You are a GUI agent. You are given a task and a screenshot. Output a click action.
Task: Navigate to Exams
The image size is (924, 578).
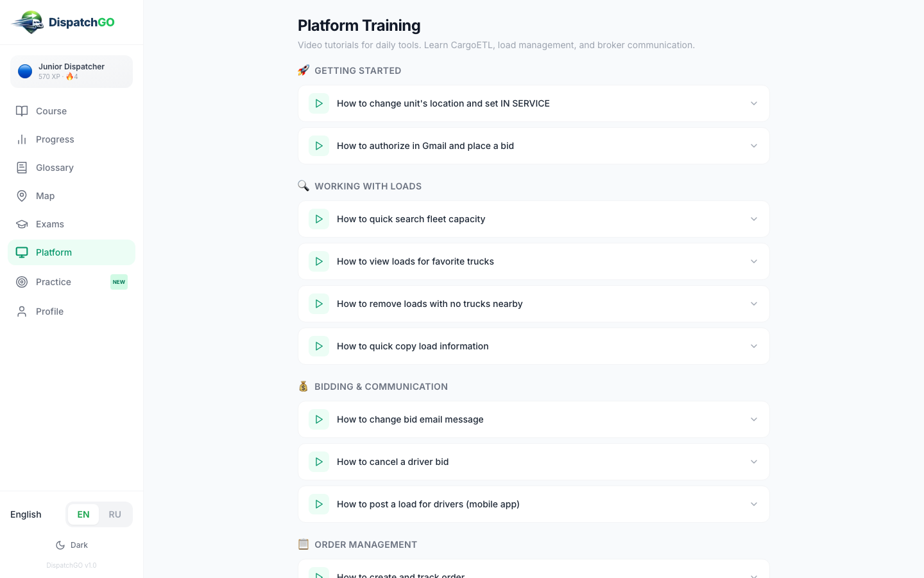(x=71, y=224)
